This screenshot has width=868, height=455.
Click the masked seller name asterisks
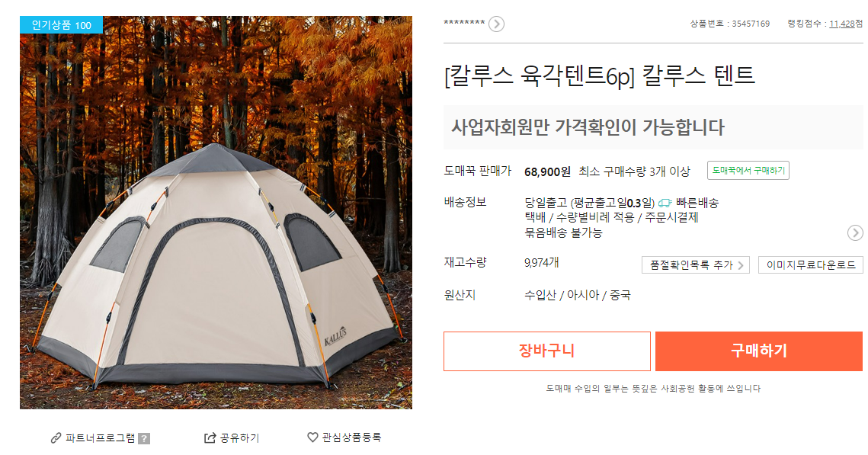click(464, 24)
